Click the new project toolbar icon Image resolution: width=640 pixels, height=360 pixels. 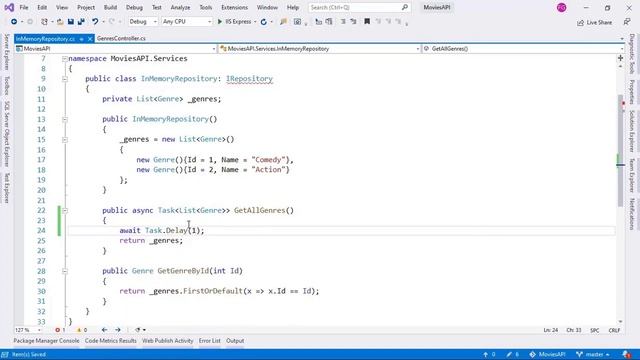pos(44,22)
